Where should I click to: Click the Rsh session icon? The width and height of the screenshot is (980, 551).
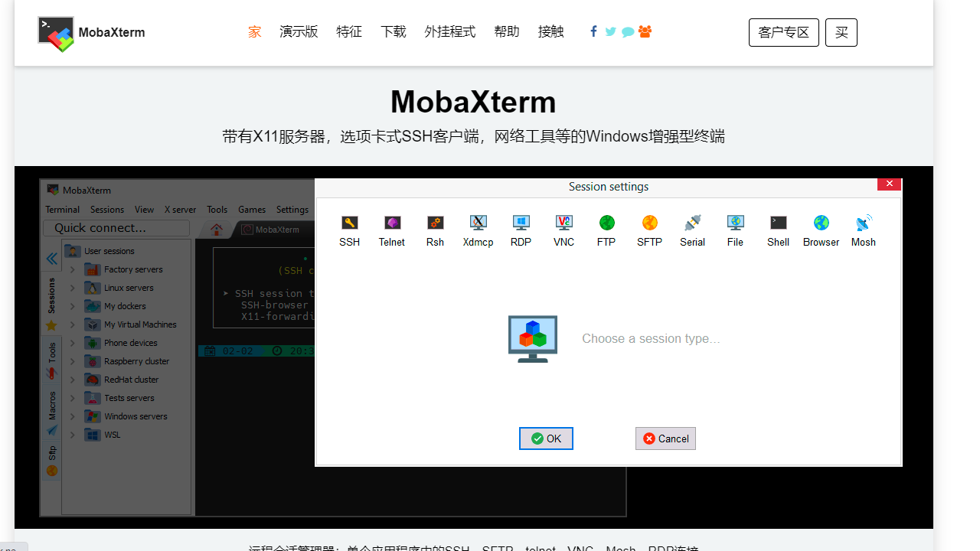(435, 230)
